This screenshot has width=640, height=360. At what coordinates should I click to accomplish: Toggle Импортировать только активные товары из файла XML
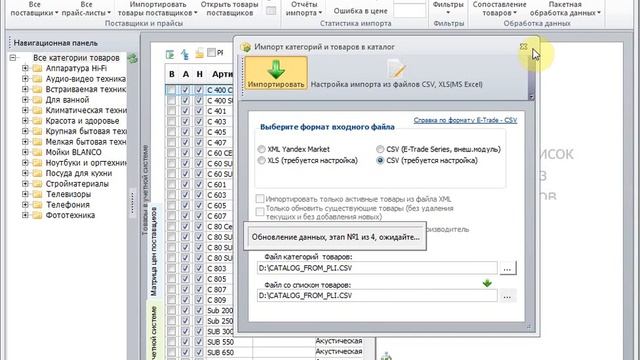coord(260,199)
